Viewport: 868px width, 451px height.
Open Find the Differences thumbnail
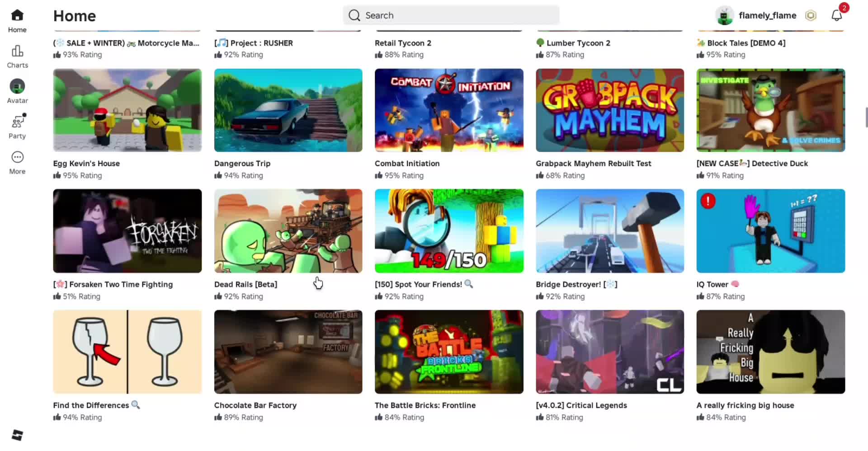(x=127, y=352)
